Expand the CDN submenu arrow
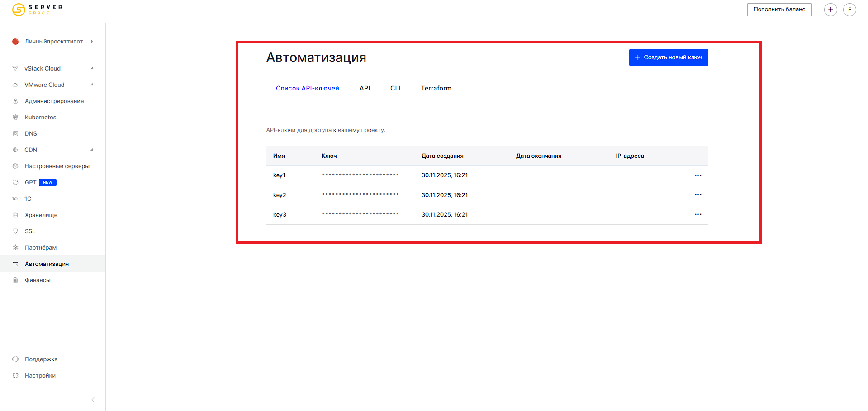This screenshot has height=411, width=868. [x=92, y=150]
